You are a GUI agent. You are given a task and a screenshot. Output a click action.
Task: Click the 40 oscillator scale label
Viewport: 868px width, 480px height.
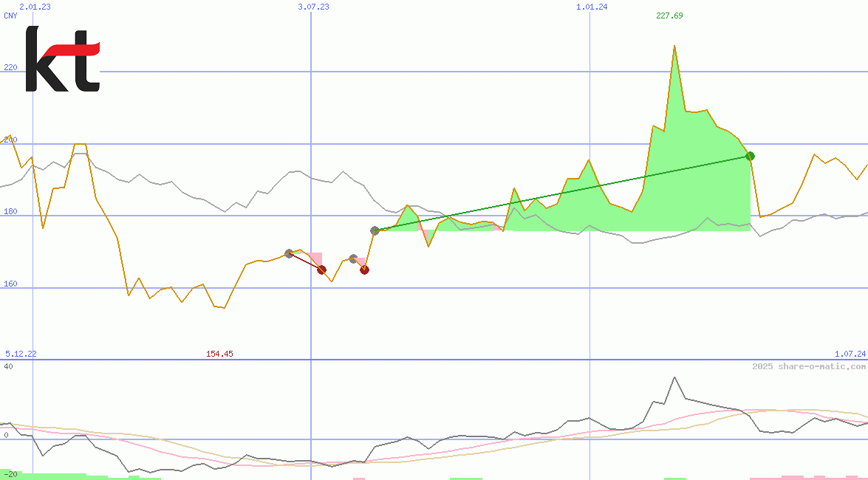pos(8,366)
